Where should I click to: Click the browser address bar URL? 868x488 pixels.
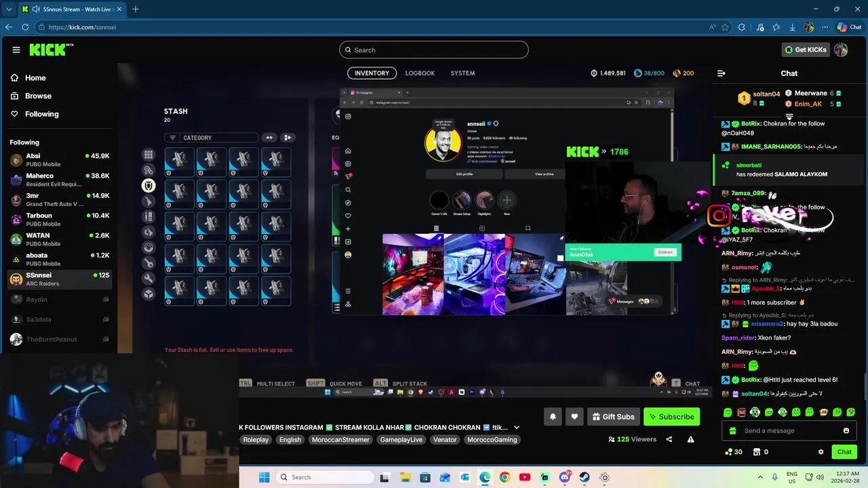(82, 27)
